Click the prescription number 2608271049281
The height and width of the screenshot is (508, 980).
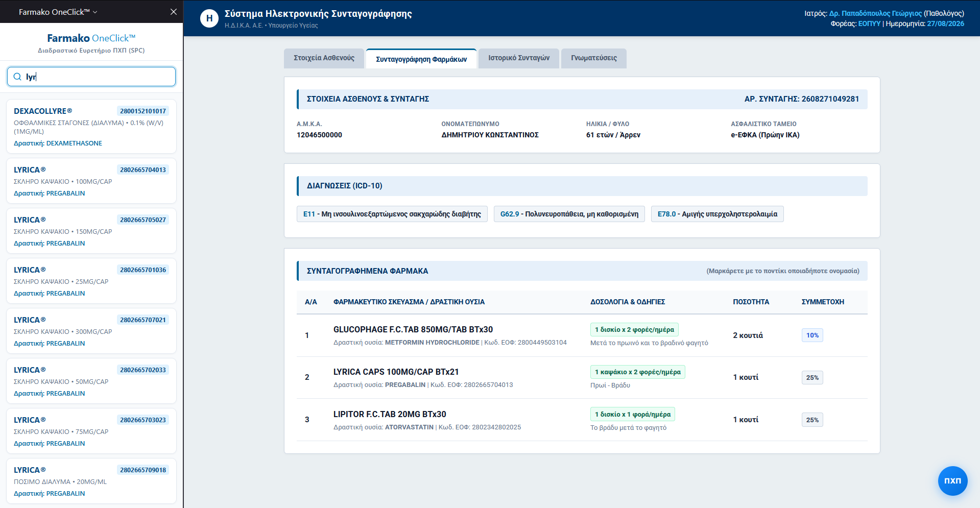point(830,99)
